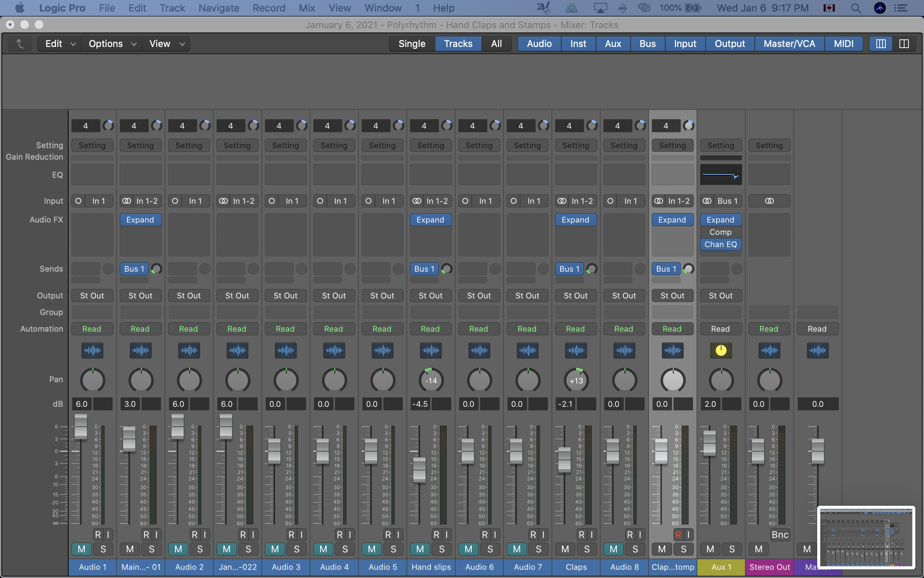Click the waveform track icon on Audio 1 strip
Image resolution: width=924 pixels, height=578 pixels.
92,350
